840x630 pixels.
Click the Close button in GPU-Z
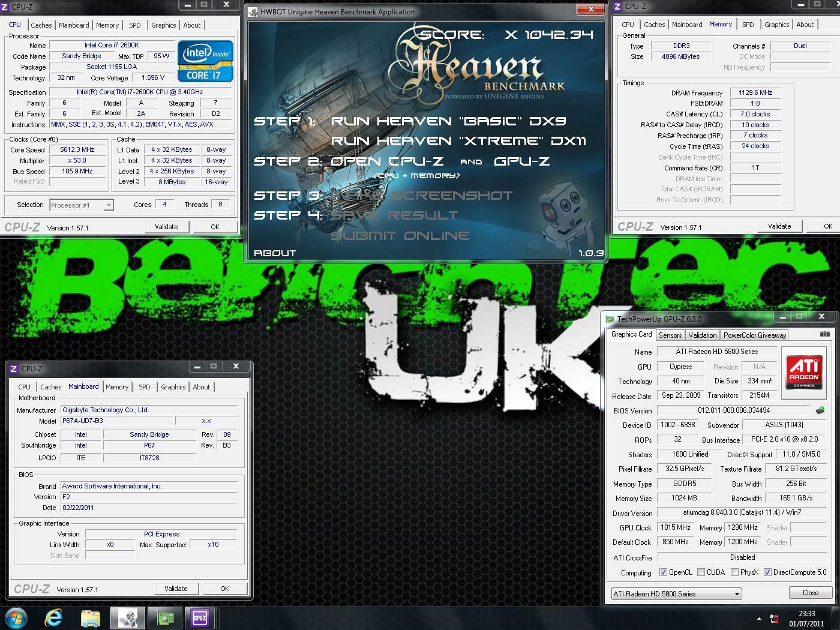pos(810,593)
